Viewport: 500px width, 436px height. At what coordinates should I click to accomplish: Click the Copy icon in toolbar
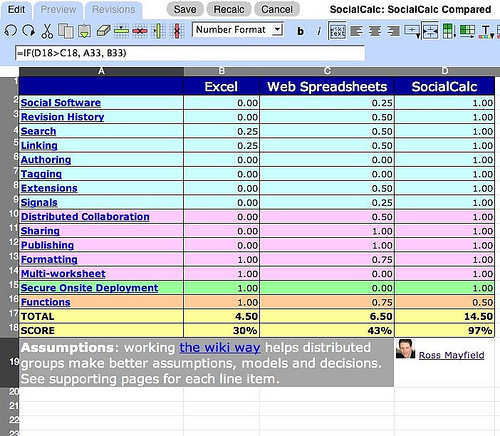coord(66,31)
